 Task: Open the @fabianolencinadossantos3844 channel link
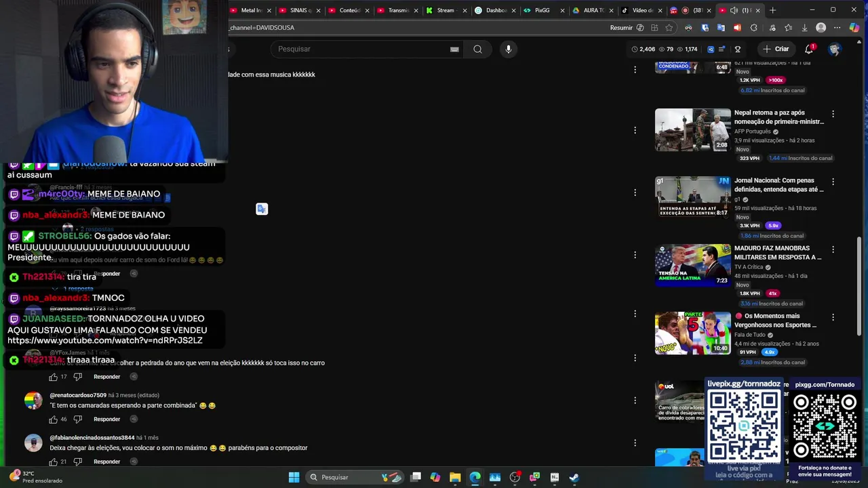click(x=92, y=438)
